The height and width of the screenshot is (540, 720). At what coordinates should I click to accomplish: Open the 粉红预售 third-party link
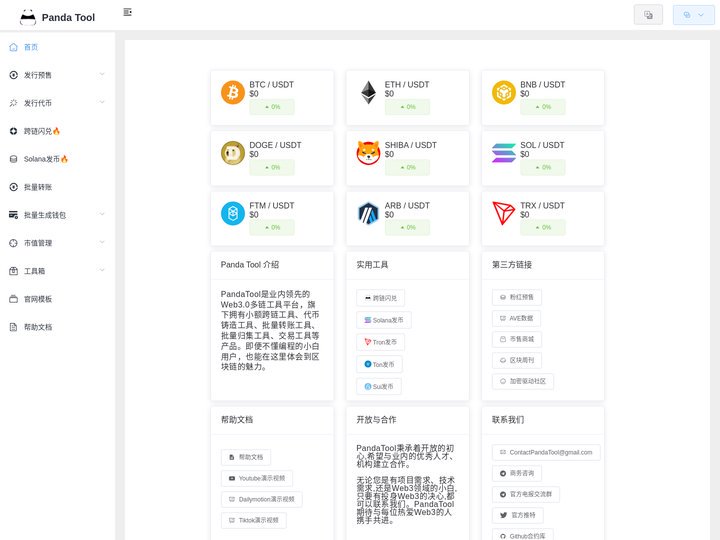[x=517, y=297]
